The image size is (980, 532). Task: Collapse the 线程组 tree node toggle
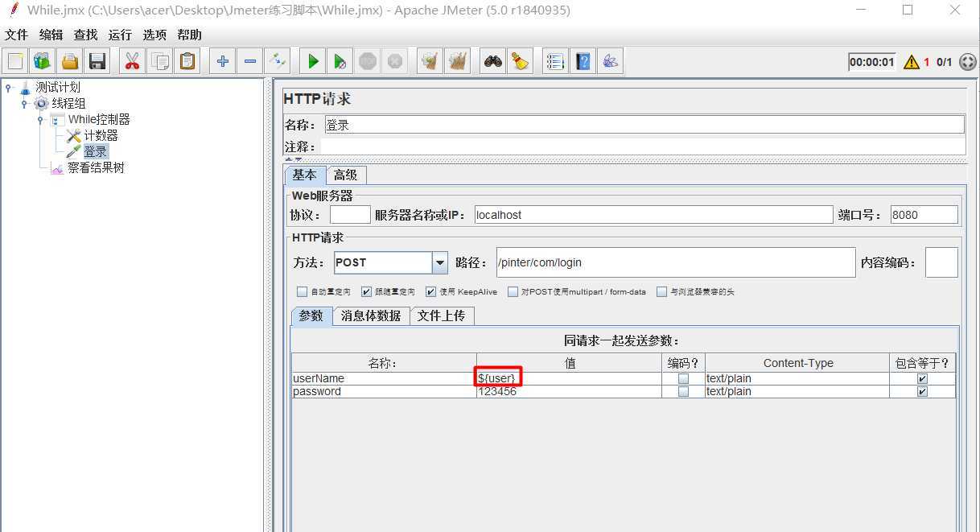pyautogui.click(x=25, y=104)
